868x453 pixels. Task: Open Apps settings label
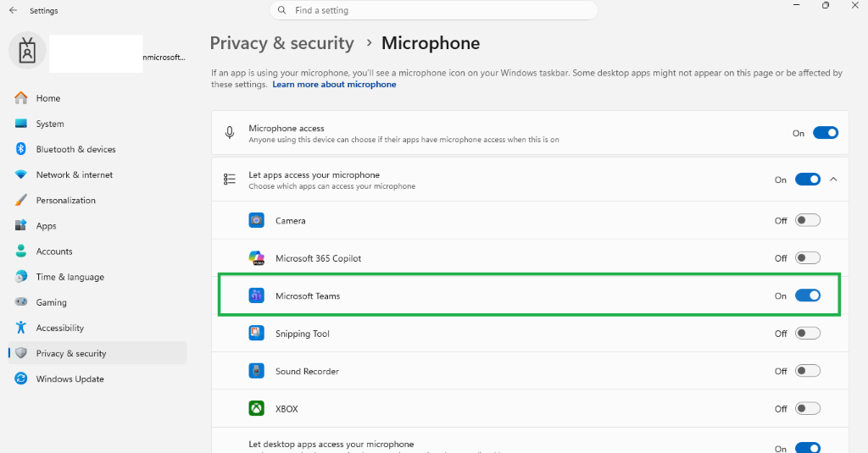(46, 226)
